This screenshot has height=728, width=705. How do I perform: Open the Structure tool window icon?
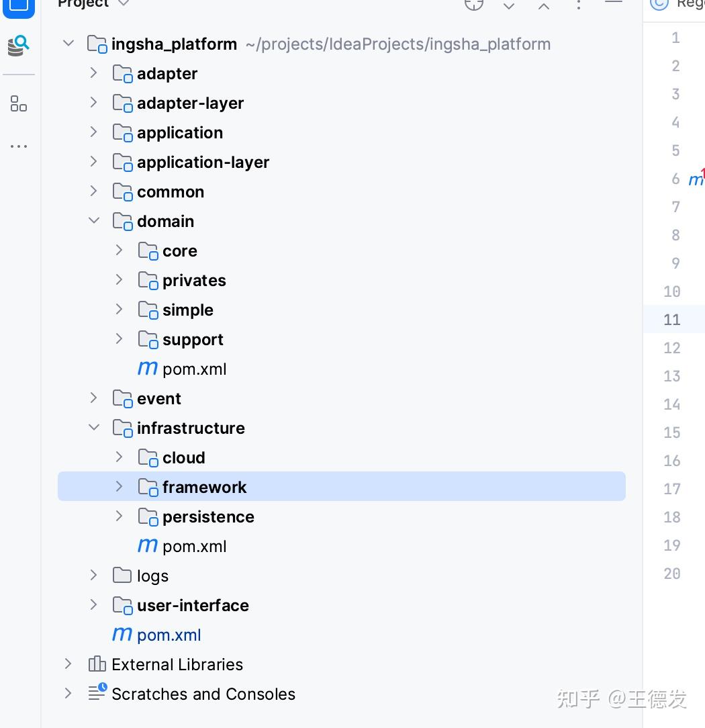[18, 103]
